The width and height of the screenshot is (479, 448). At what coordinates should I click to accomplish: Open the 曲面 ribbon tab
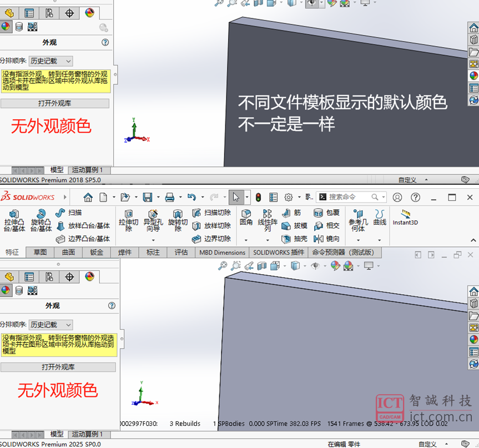[x=68, y=253]
